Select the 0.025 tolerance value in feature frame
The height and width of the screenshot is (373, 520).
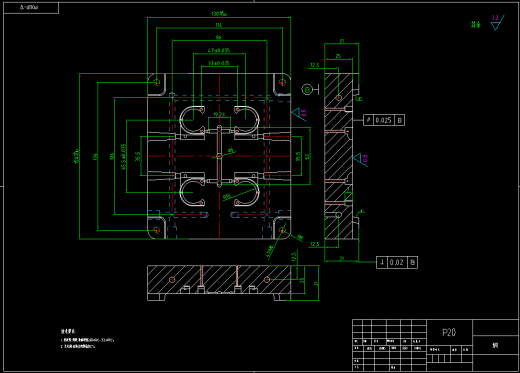(383, 120)
